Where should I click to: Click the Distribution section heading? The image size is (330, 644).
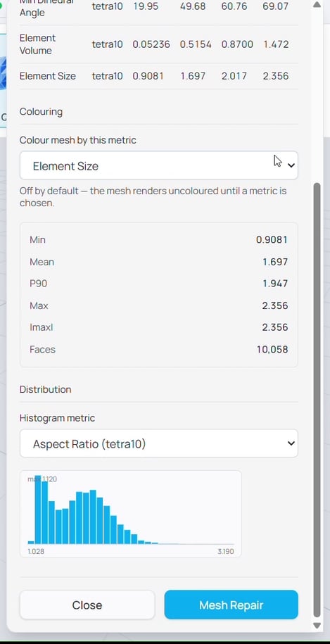45,389
